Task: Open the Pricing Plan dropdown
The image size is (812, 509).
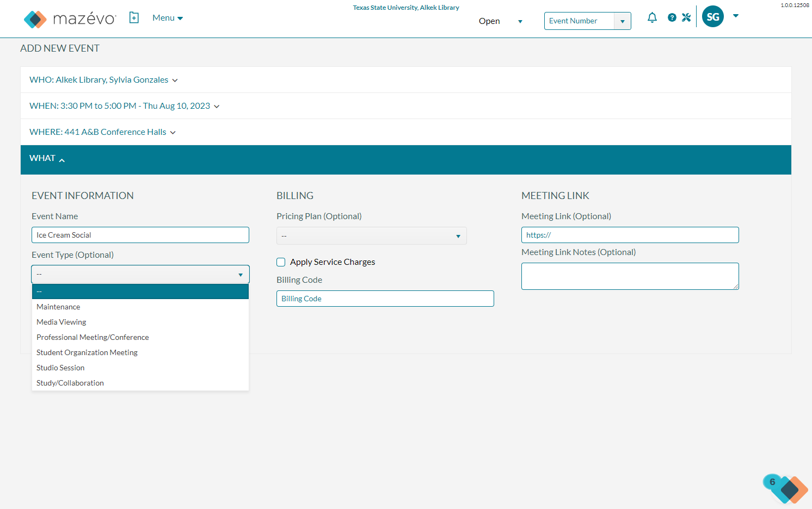Action: pyautogui.click(x=372, y=236)
